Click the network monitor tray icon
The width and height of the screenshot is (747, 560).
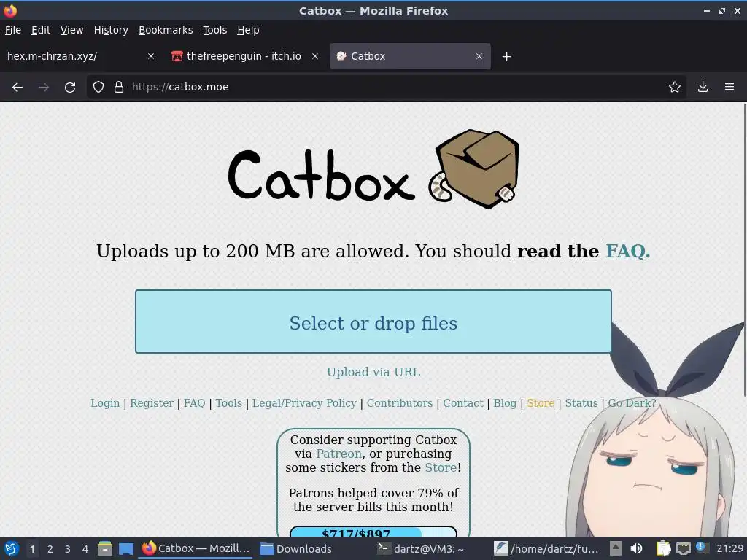[x=683, y=548]
